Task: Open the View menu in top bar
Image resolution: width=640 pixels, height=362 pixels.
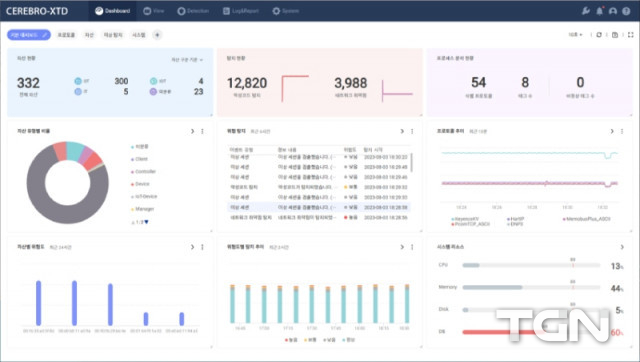Action: (153, 11)
